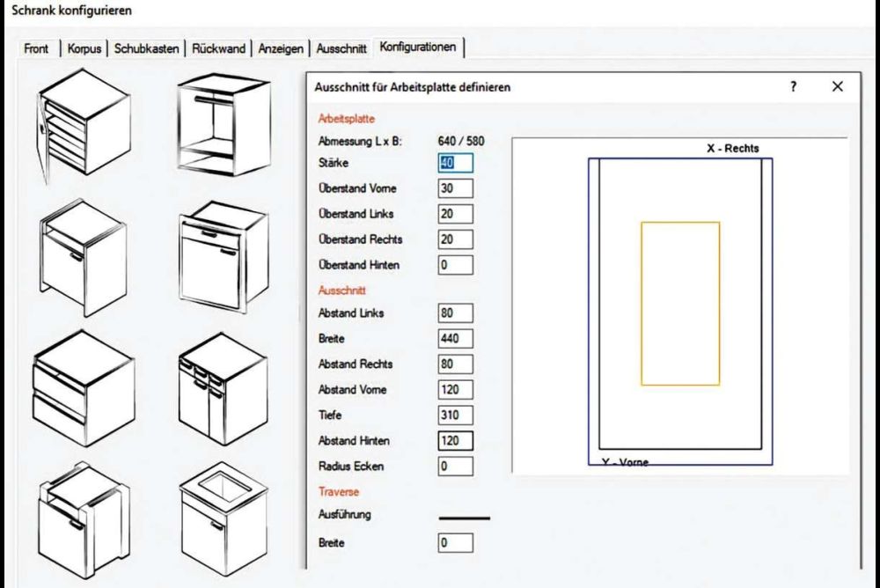Click the help question mark button
Image resolution: width=880 pixels, height=588 pixels.
pos(793,87)
